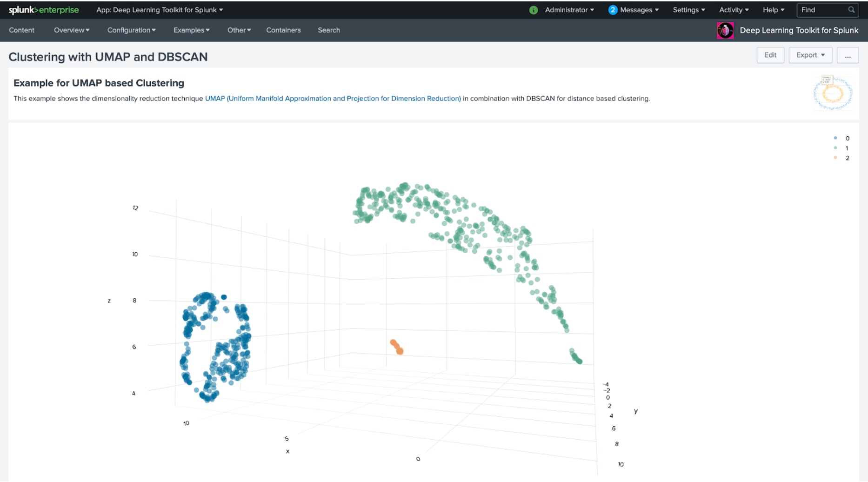Click the z axis label
868x482 pixels.
point(109,301)
